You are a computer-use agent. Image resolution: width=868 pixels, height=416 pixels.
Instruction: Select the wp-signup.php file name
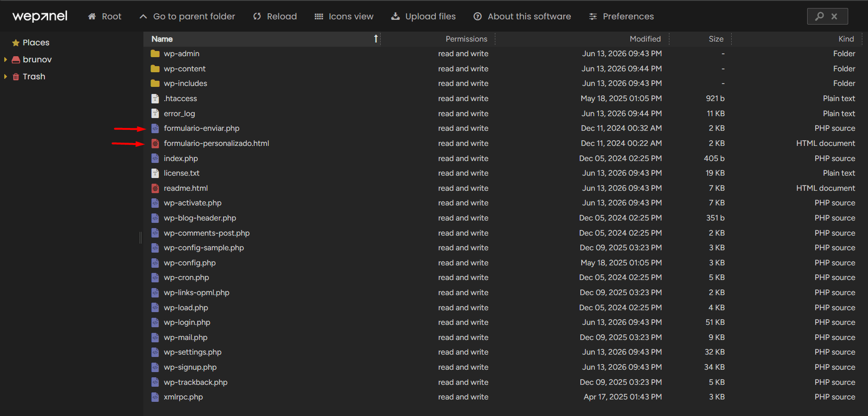tap(190, 367)
